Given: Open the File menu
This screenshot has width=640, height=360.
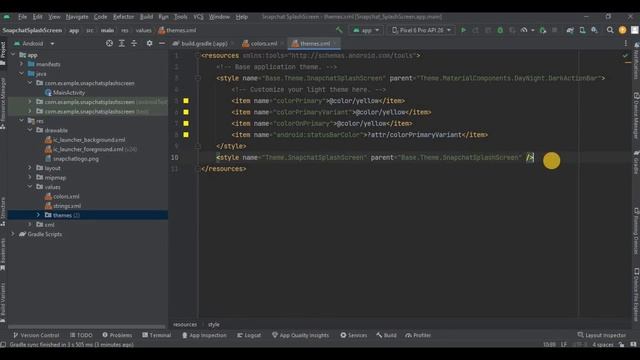Looking at the screenshot, I should click(22, 17).
